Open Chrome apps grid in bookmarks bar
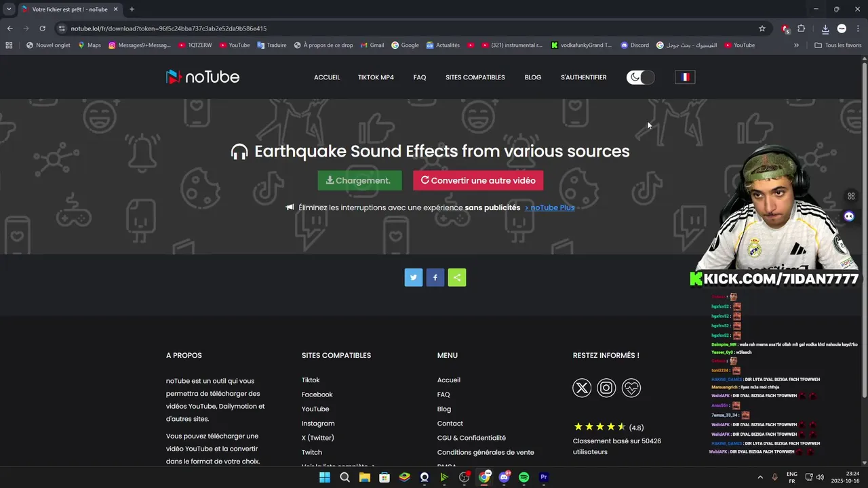Viewport: 868px width, 488px height. 9,45
